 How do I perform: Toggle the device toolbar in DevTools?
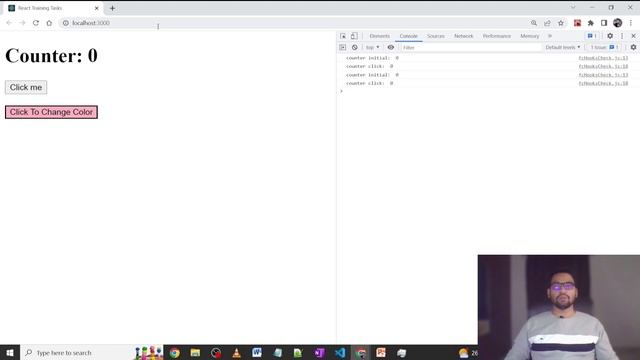coord(354,36)
